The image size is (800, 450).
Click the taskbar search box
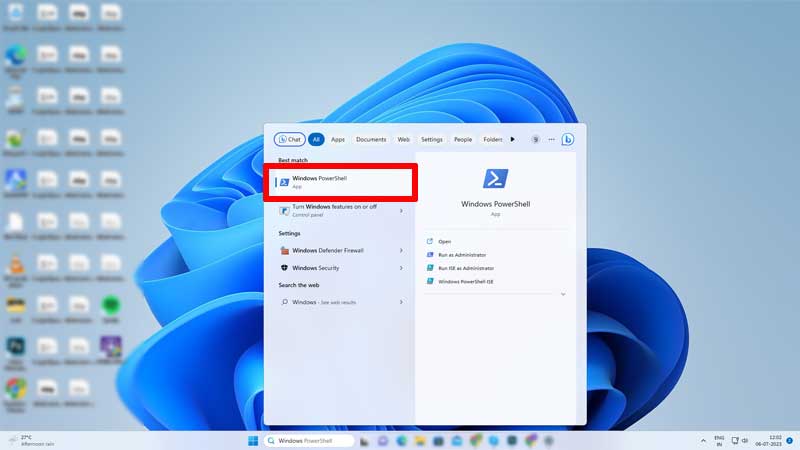[x=309, y=440]
